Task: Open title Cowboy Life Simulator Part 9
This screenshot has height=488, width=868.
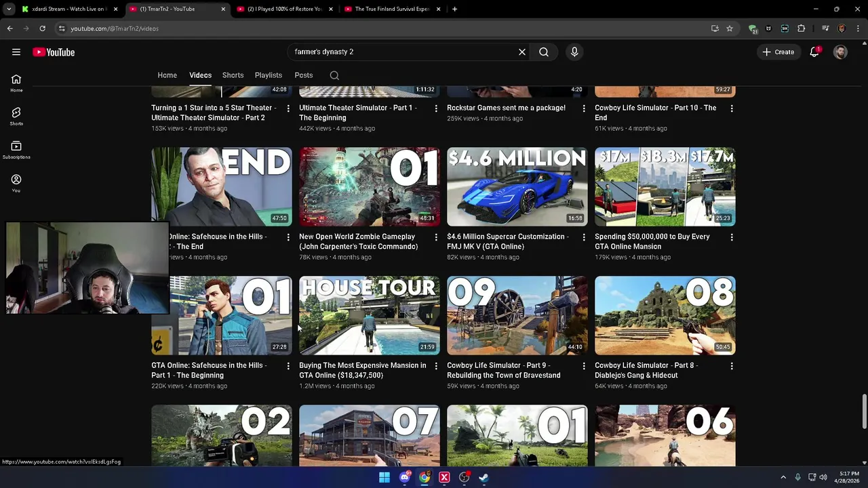Action: pyautogui.click(x=503, y=370)
